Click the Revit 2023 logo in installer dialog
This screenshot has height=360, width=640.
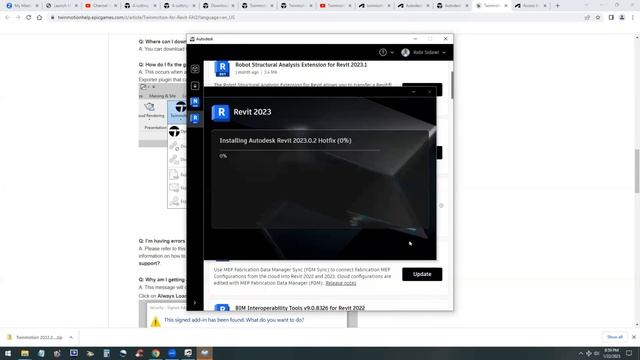point(221,112)
